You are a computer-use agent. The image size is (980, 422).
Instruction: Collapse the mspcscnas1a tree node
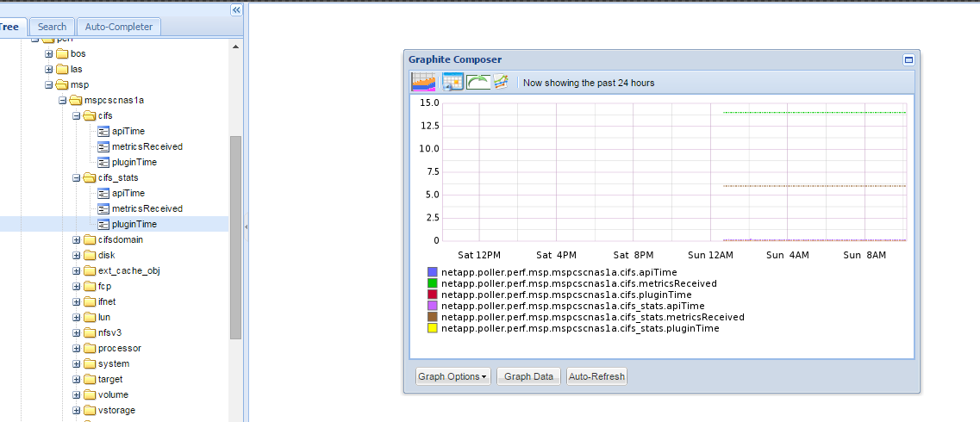63,100
